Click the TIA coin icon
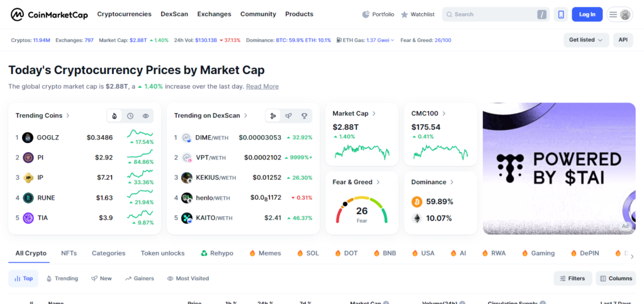The height and width of the screenshot is (304, 644). click(28, 218)
